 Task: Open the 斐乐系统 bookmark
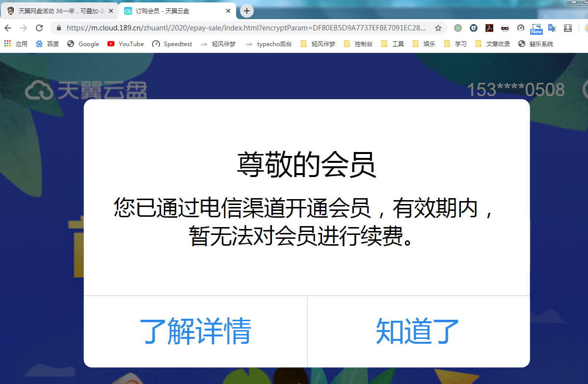[535, 44]
